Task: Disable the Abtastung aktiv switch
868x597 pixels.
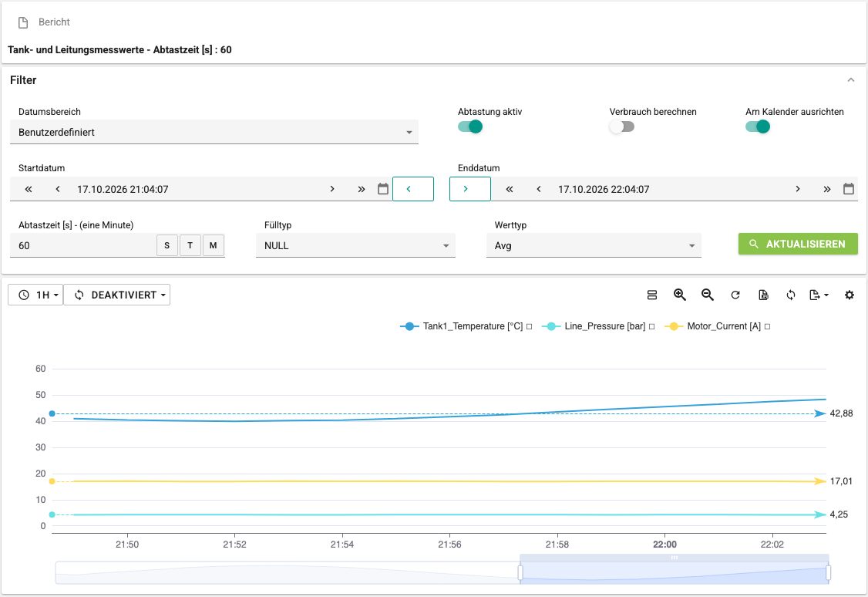Action: 470,126
